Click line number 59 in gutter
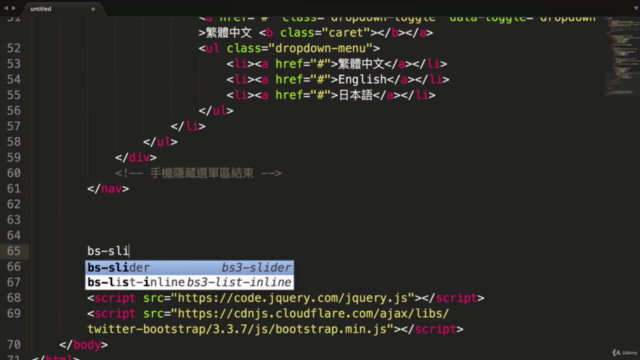The image size is (640, 360). tap(14, 158)
